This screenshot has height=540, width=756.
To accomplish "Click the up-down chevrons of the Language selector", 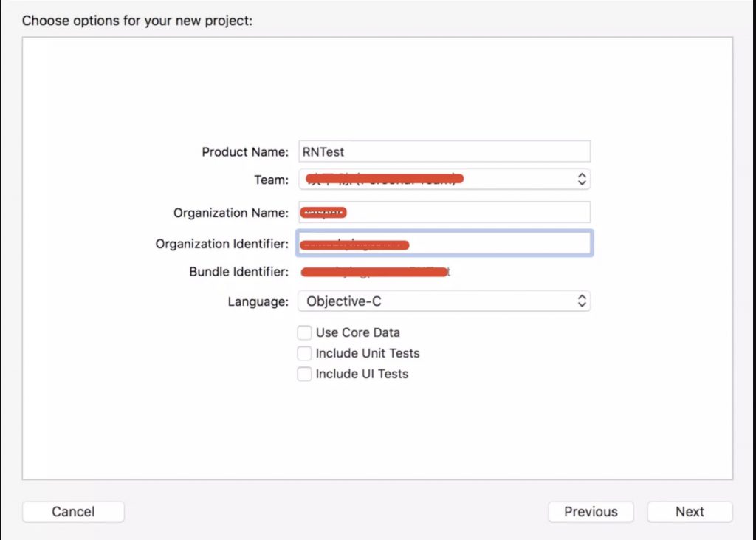I will pyautogui.click(x=582, y=301).
